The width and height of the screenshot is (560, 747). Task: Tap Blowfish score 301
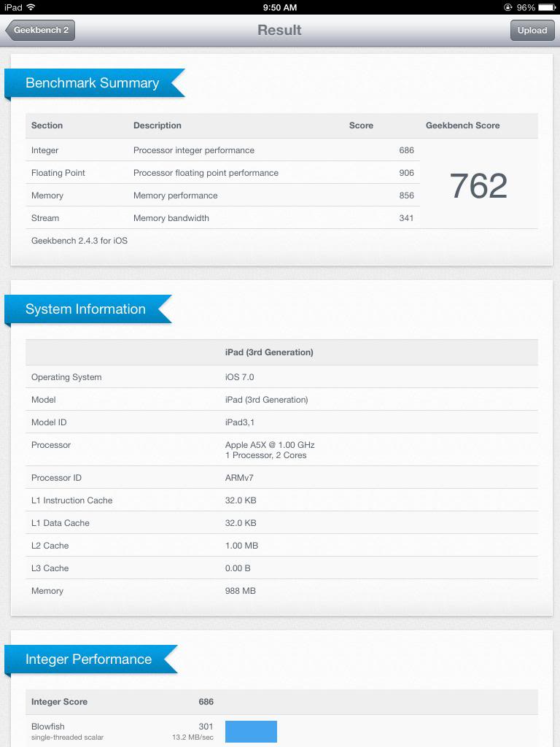[x=206, y=727]
